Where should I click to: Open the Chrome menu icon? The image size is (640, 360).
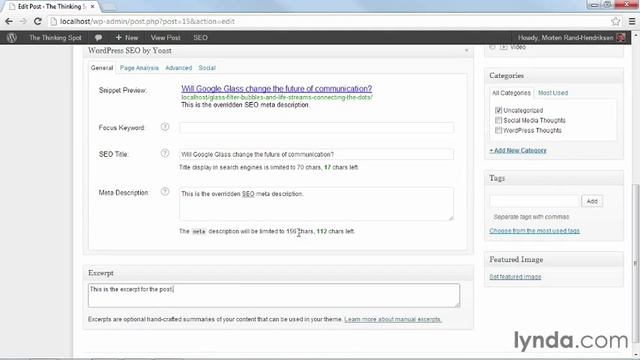tap(632, 21)
